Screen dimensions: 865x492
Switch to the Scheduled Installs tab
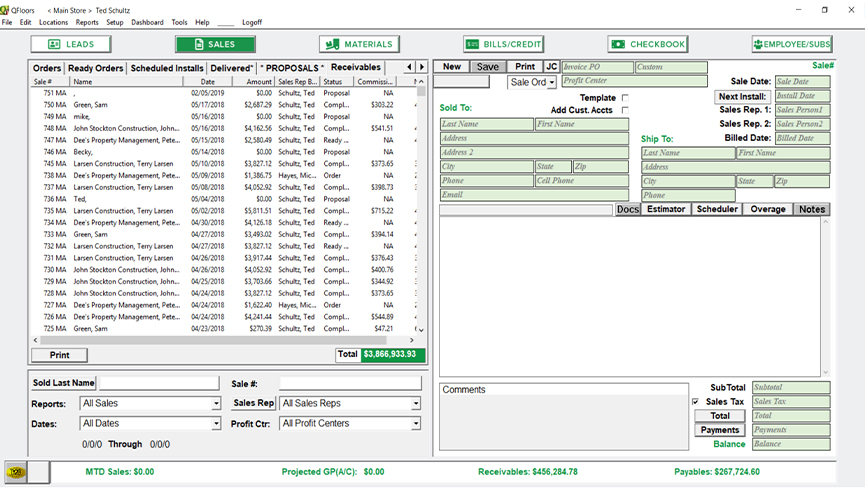pos(167,68)
